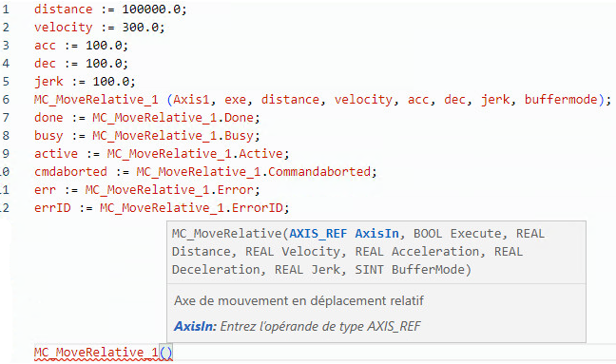This screenshot has width=616, height=364.
Task: Click the 'busy' variable on line 8
Action: click(48, 136)
